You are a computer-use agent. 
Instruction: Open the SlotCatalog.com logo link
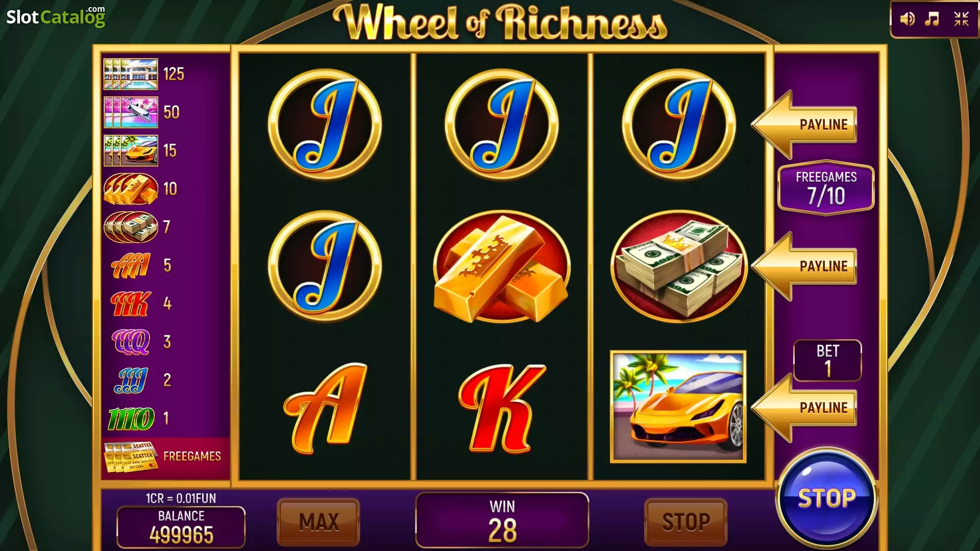(56, 17)
